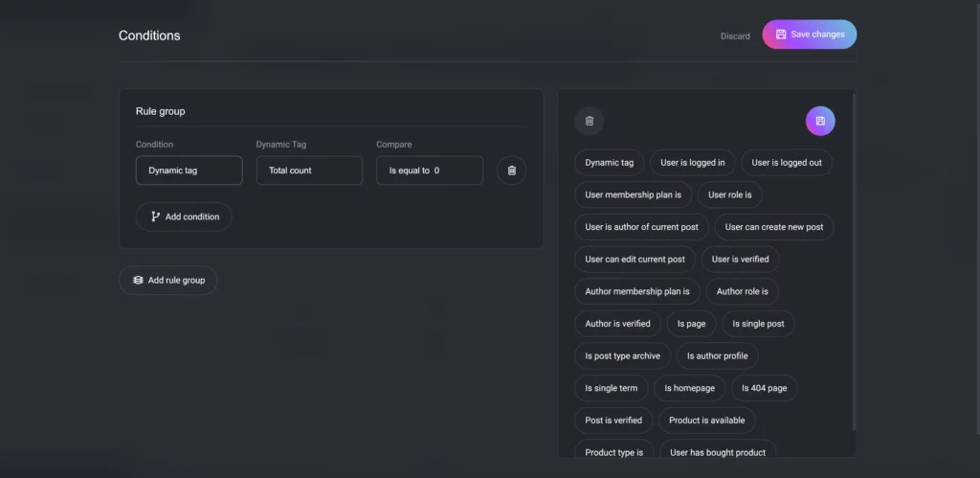The height and width of the screenshot is (478, 980).
Task: Select User is author of current post
Action: click(641, 227)
